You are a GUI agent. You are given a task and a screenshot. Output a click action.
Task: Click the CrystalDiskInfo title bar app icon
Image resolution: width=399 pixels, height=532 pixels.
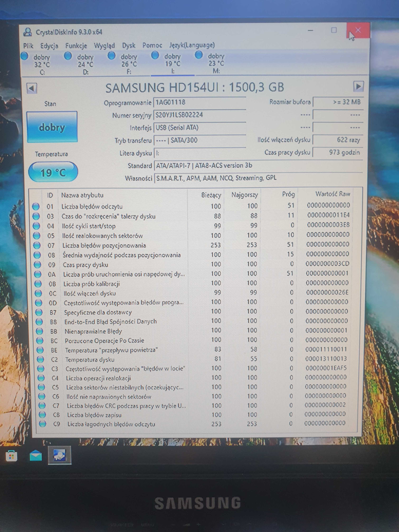28,32
